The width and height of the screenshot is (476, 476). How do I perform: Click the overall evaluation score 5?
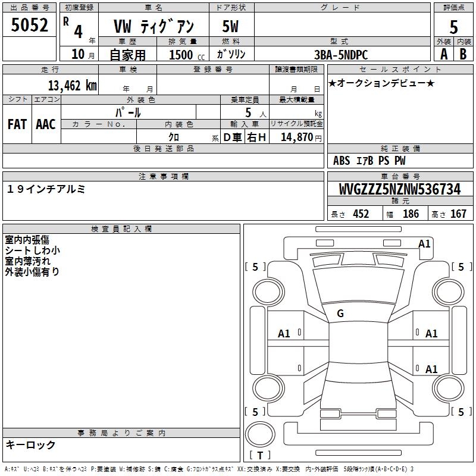453,26
